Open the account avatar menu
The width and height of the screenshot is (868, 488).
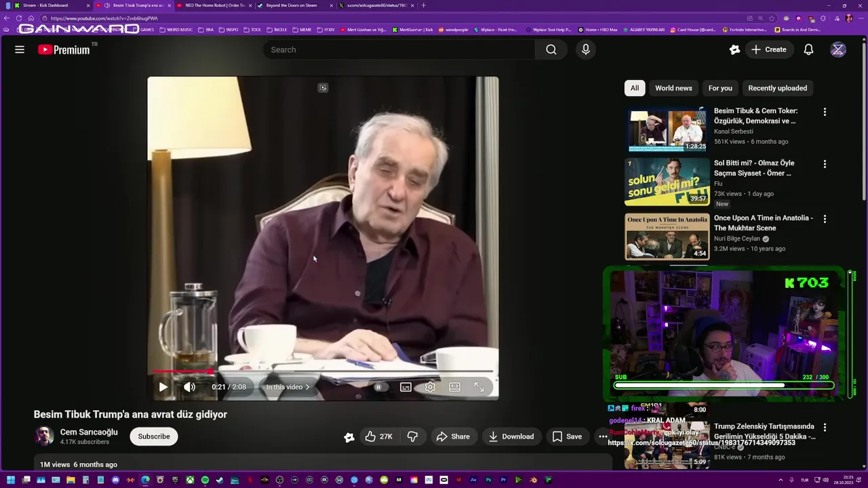point(838,49)
